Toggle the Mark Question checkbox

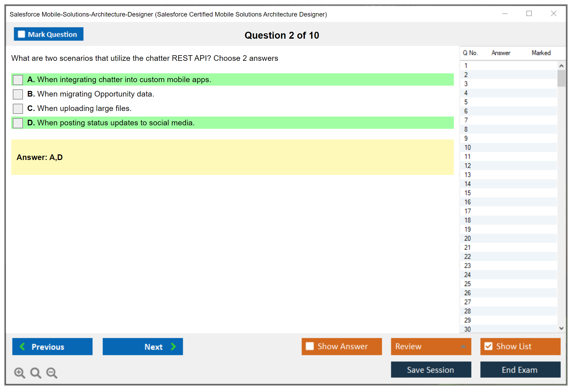(x=21, y=34)
